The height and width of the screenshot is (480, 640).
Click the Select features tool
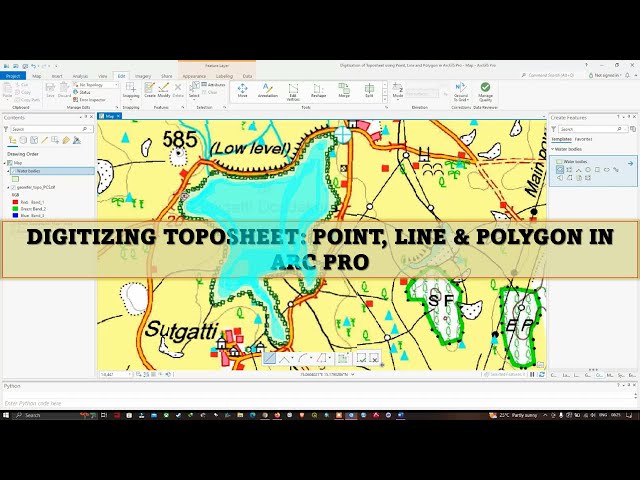[194, 90]
